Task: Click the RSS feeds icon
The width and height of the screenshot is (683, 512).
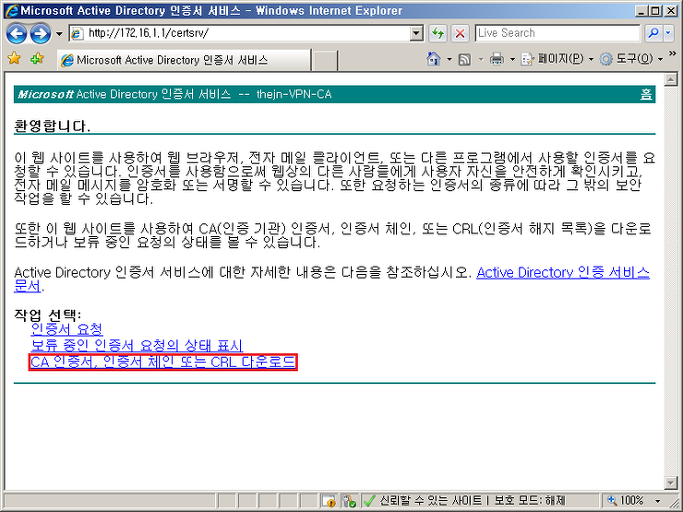Action: [464, 59]
